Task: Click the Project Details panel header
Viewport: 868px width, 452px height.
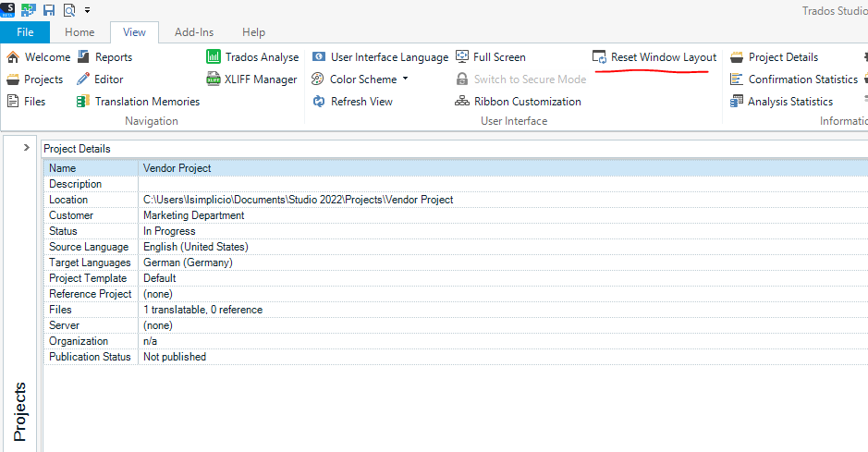Action: [x=77, y=148]
